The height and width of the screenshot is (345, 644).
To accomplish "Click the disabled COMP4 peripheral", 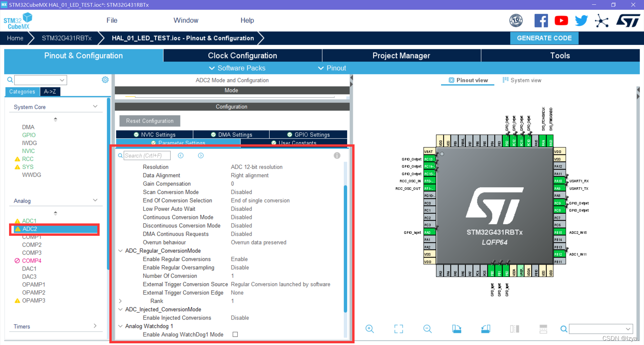I will pos(32,261).
